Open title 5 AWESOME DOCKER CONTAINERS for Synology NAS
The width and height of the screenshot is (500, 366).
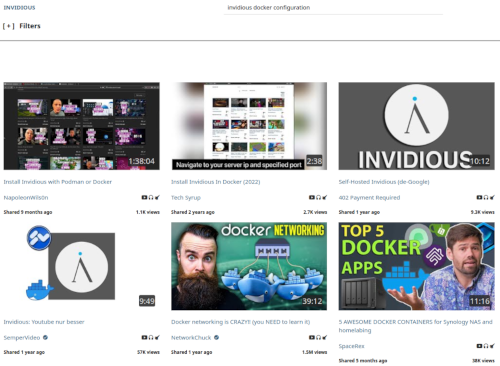(x=416, y=326)
